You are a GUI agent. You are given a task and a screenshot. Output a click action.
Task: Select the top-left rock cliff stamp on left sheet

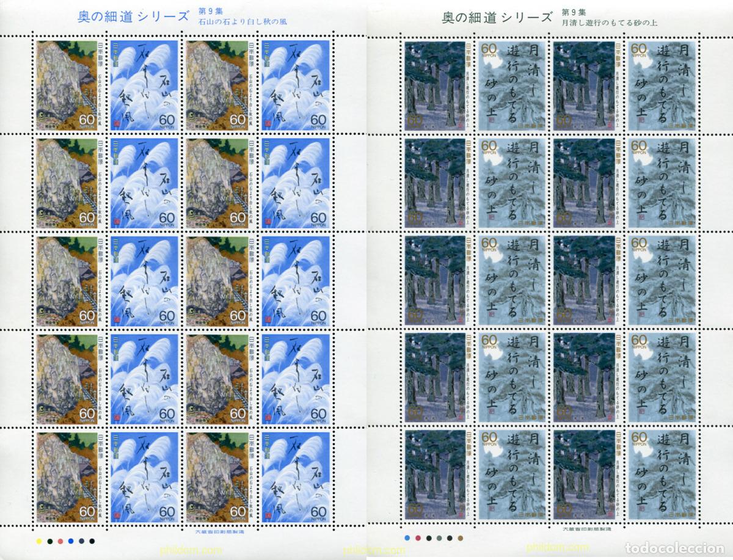pyautogui.click(x=71, y=84)
